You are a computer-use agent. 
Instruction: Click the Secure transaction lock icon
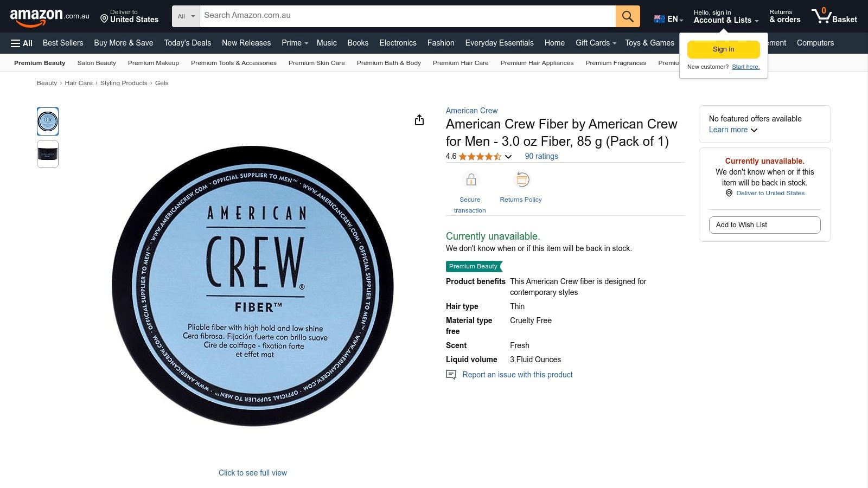470,179
